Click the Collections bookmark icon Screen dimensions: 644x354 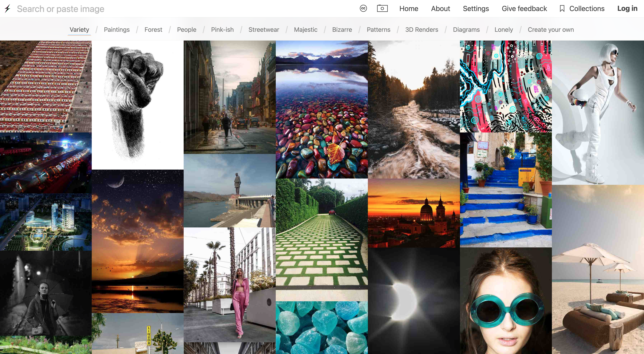[x=562, y=9]
